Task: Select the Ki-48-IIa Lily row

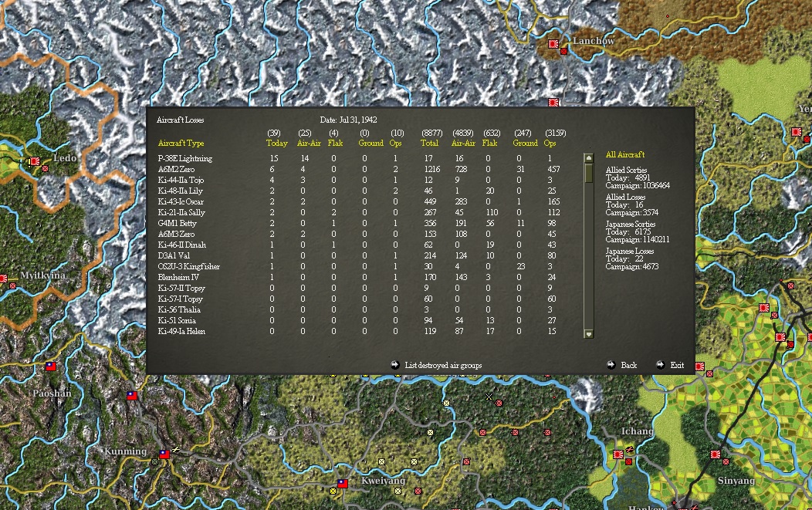Action: pos(360,191)
